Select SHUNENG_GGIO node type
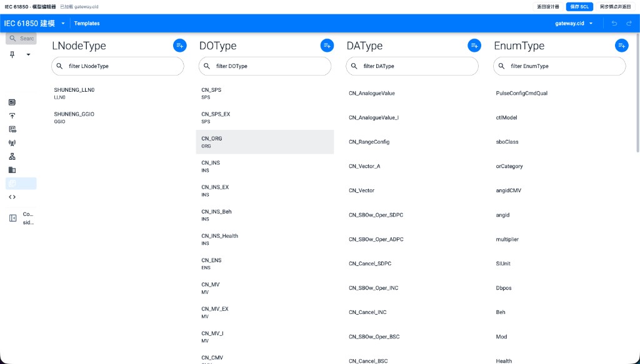Screen dimensions: 640x364 117,118
